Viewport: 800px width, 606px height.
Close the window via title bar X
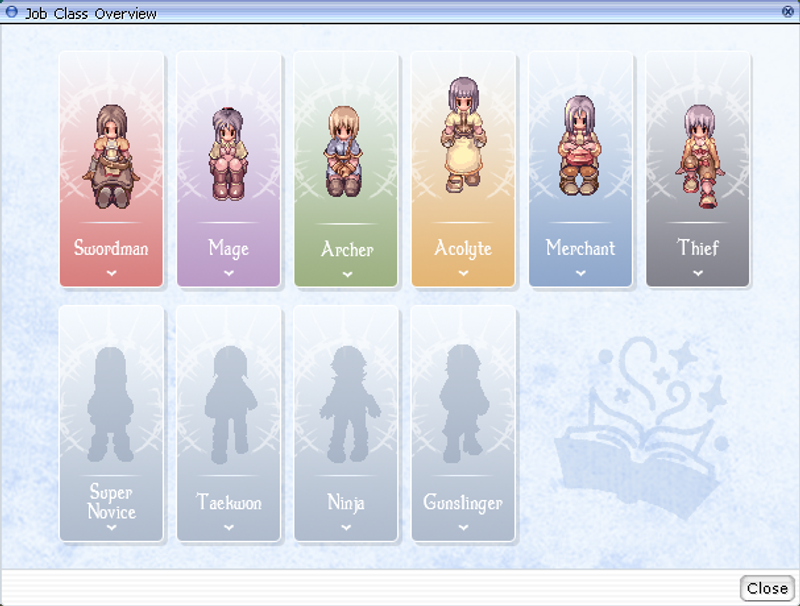(x=788, y=11)
